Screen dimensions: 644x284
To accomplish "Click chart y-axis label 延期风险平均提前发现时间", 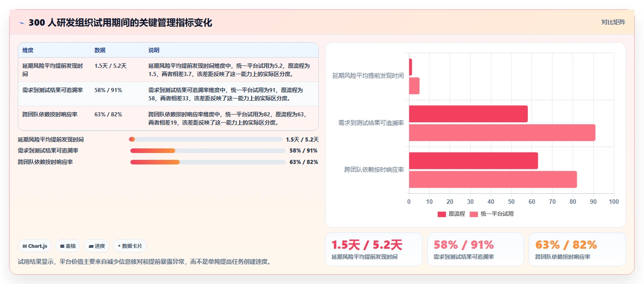I will pos(368,76).
